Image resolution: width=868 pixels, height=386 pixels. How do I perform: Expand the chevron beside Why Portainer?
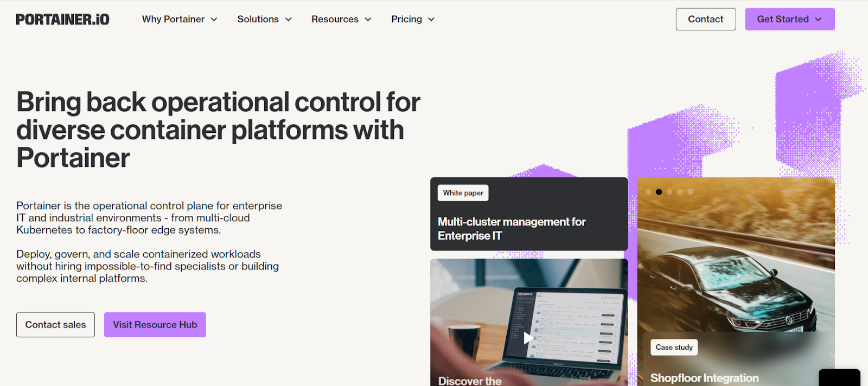214,20
